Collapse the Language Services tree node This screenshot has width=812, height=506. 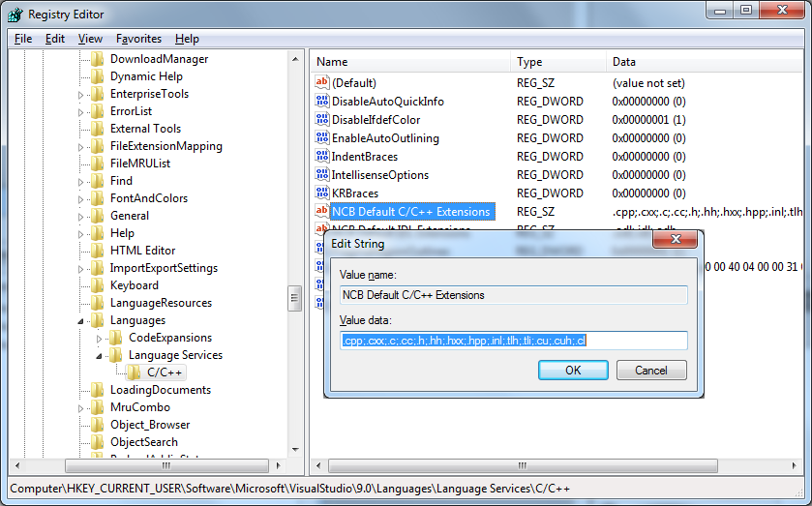pos(99,356)
